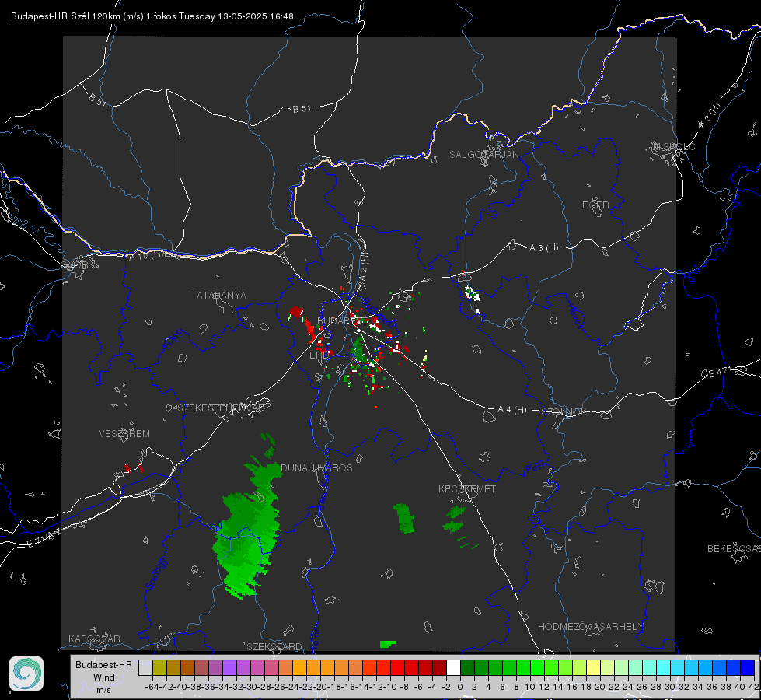Select the horizontal 'A 3 (H)' route label
This screenshot has height=700, width=761.
543,248
